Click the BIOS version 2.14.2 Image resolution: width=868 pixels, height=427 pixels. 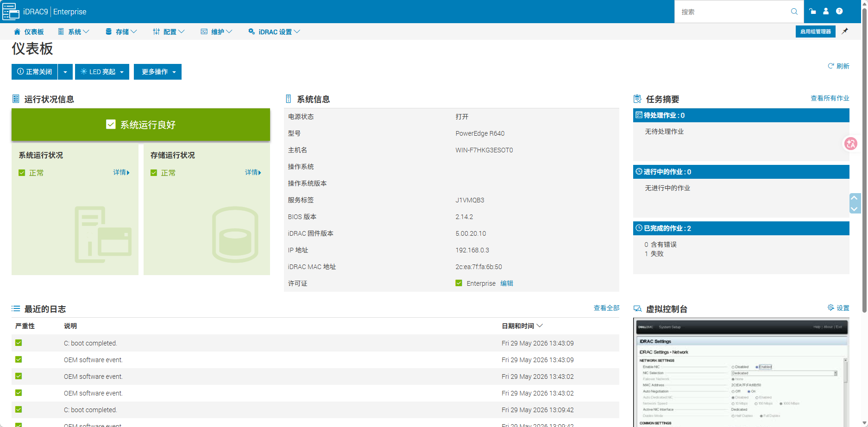464,217
